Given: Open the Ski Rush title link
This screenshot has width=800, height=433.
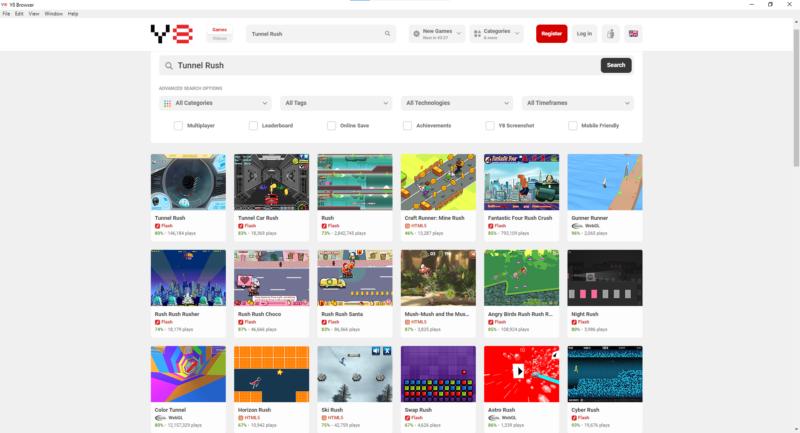Looking at the screenshot, I should point(332,410).
